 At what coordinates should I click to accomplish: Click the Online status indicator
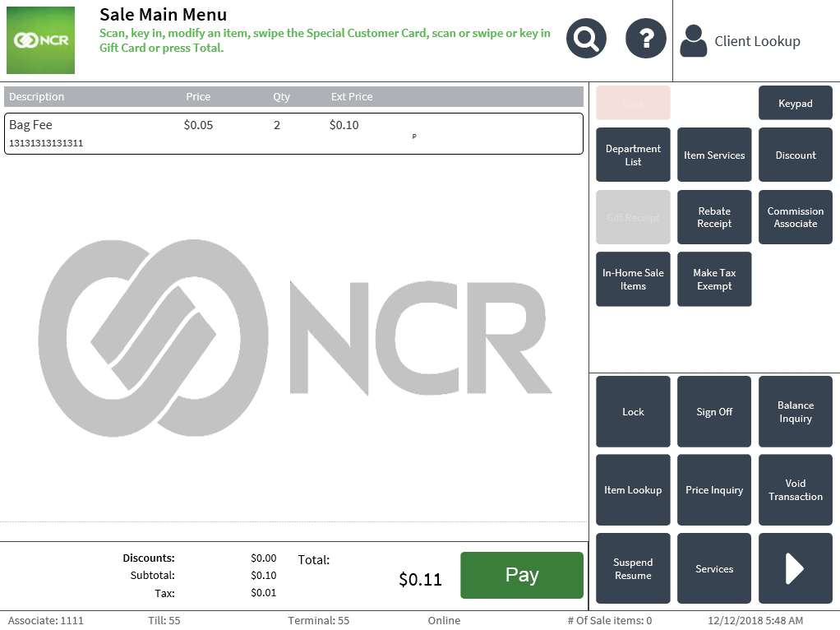click(x=444, y=620)
